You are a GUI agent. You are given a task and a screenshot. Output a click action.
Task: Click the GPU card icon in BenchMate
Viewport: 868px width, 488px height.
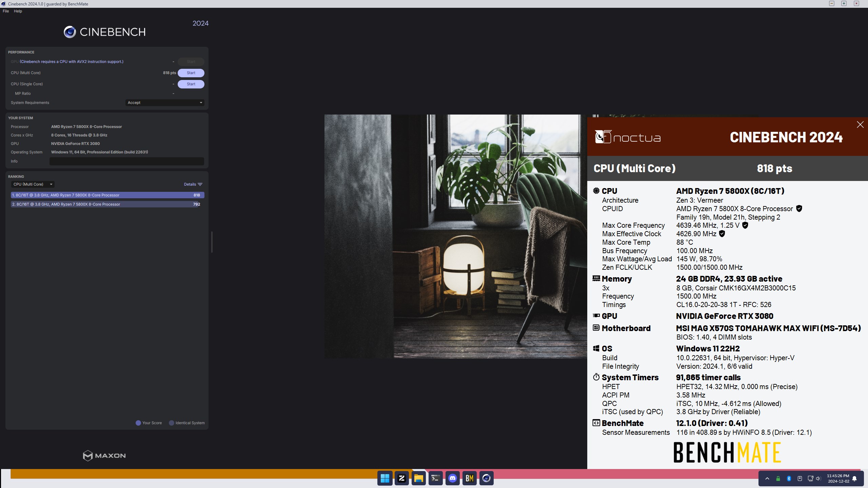596,316
